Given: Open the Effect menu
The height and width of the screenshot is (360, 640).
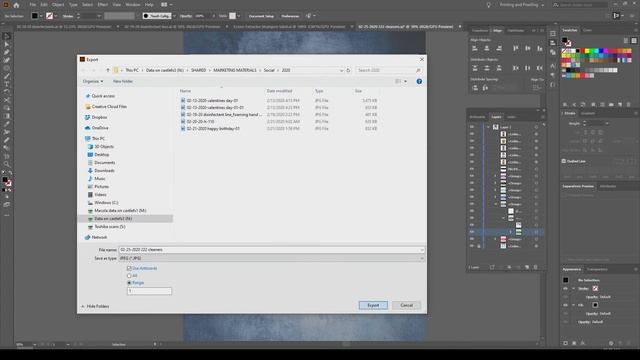Looking at the screenshot, I should click(102, 4).
